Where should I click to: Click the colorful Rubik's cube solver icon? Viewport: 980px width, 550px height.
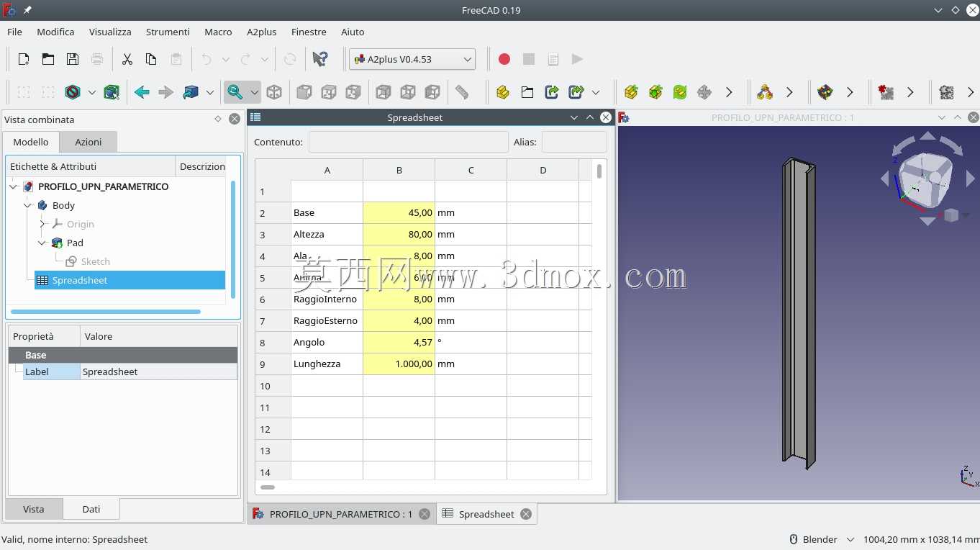(825, 92)
